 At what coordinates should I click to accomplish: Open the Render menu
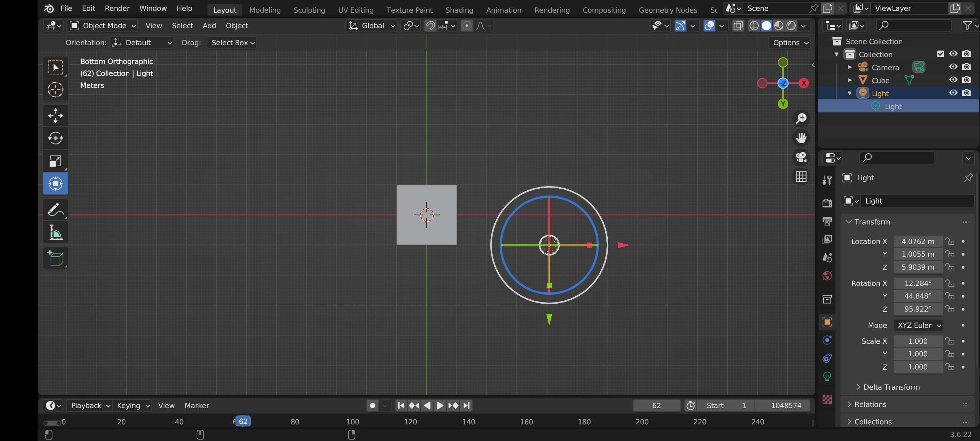click(117, 8)
